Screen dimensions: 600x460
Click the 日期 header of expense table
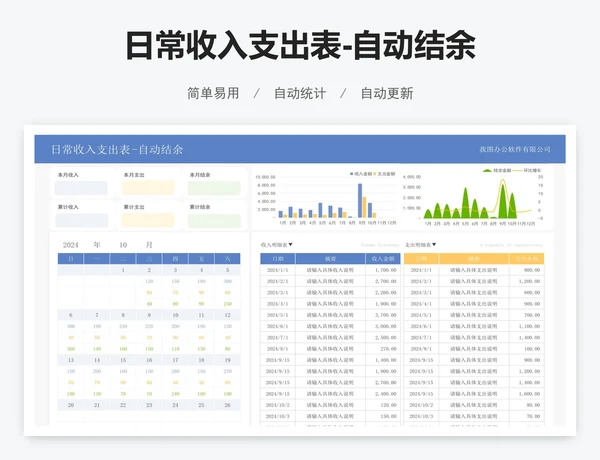coord(421,259)
